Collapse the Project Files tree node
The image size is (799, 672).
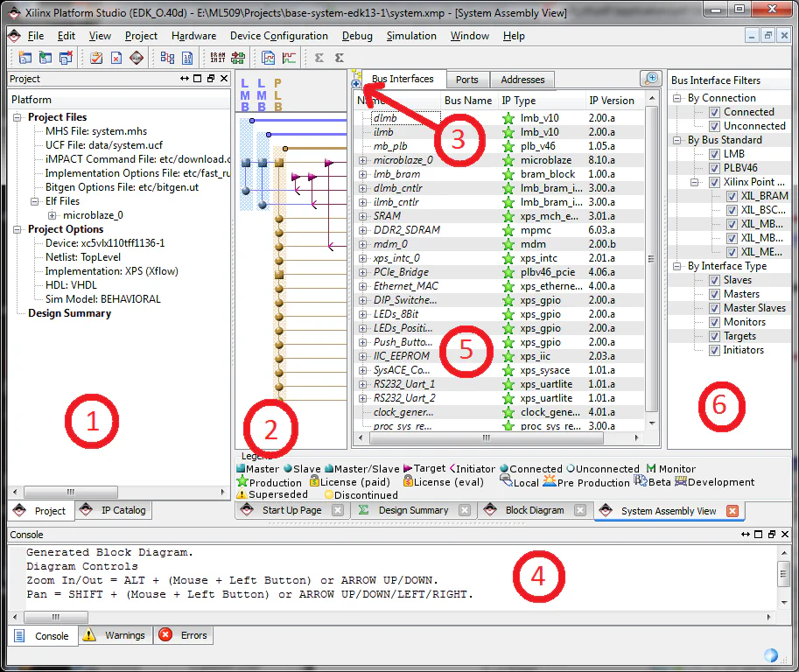click(x=18, y=117)
